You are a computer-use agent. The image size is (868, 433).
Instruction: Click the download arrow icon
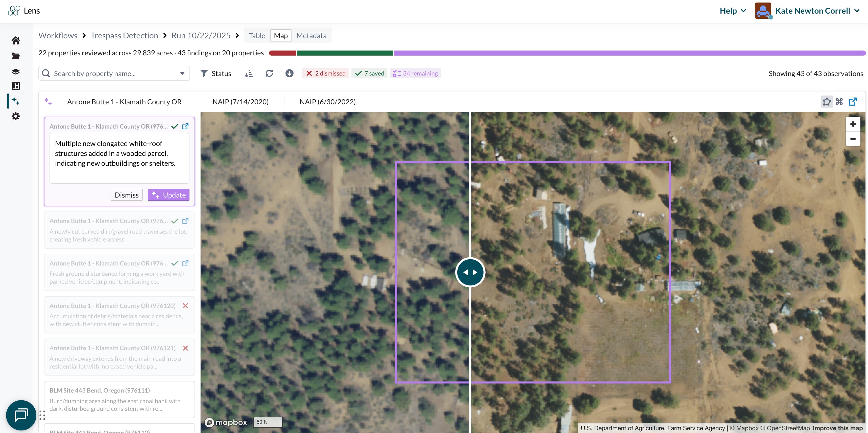coord(289,73)
